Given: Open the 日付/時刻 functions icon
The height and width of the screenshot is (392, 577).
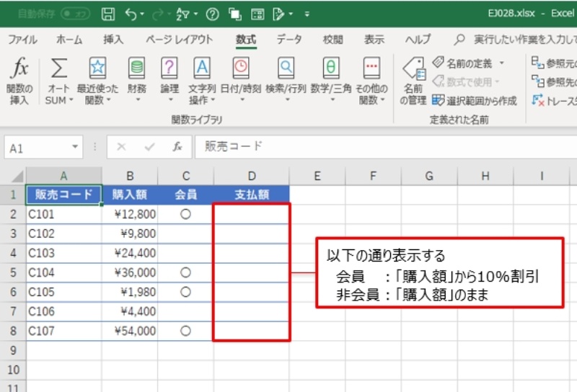Looking at the screenshot, I should 241,70.
